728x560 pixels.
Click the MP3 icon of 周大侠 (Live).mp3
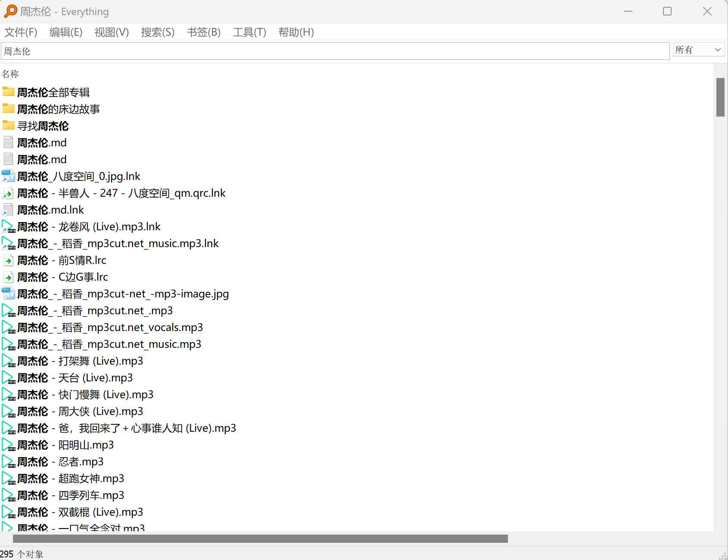tap(8, 411)
